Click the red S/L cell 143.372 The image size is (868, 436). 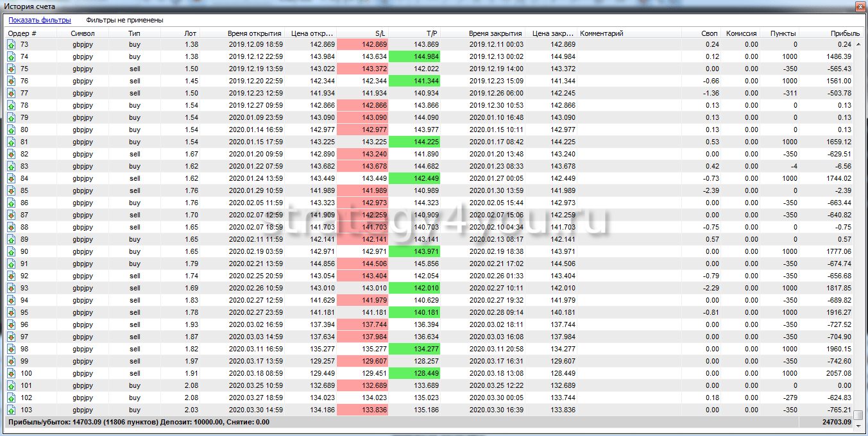coord(362,69)
